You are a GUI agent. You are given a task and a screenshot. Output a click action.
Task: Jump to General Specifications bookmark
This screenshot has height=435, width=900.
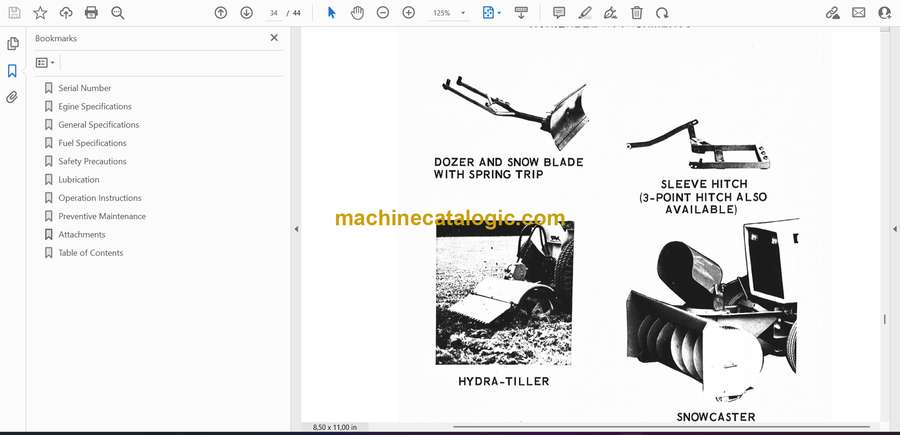98,125
